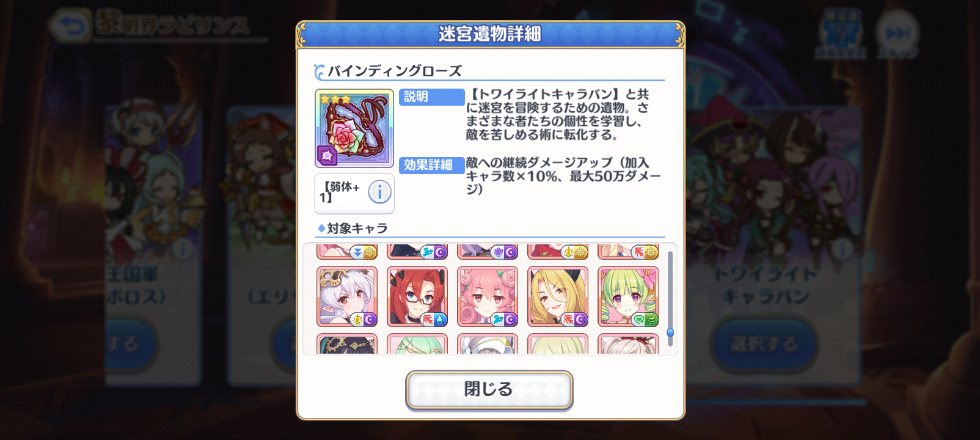Click the 効果詳細 label

point(431,165)
